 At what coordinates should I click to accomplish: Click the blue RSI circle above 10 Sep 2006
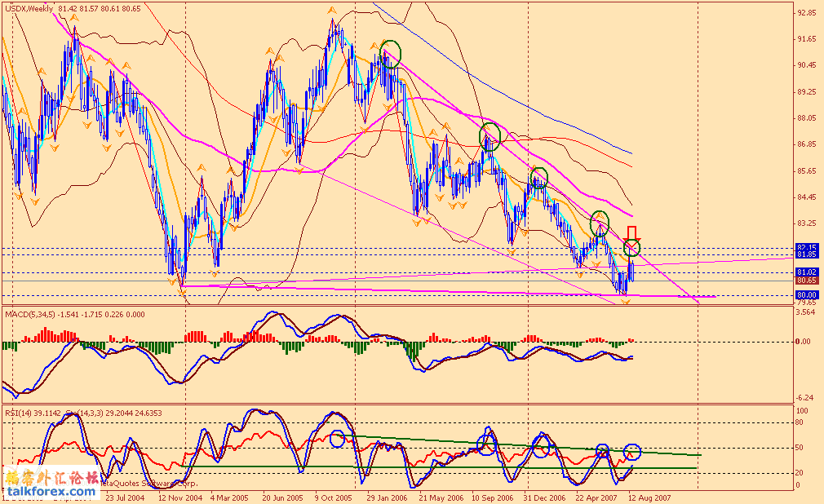[x=487, y=444]
